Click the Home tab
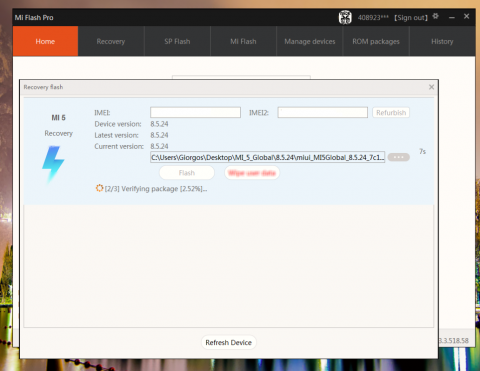 point(45,41)
